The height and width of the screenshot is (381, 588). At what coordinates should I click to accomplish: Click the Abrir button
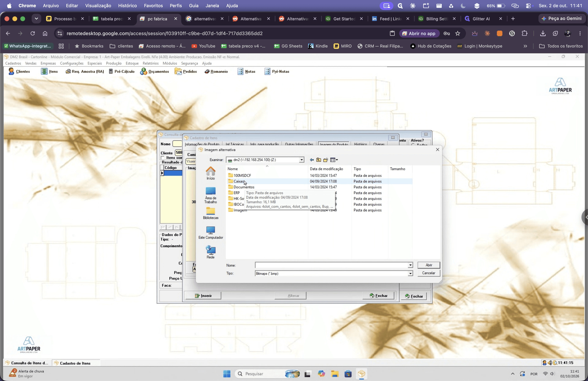coord(429,265)
